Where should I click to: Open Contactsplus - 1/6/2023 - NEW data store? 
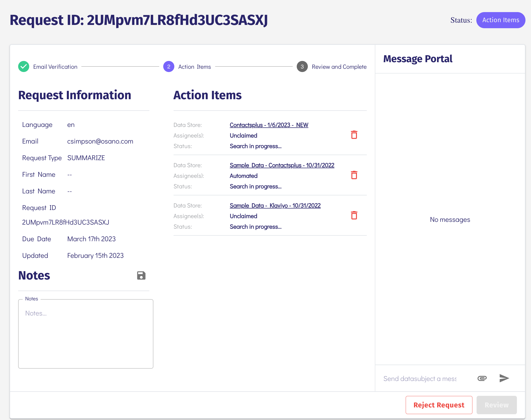(x=269, y=125)
